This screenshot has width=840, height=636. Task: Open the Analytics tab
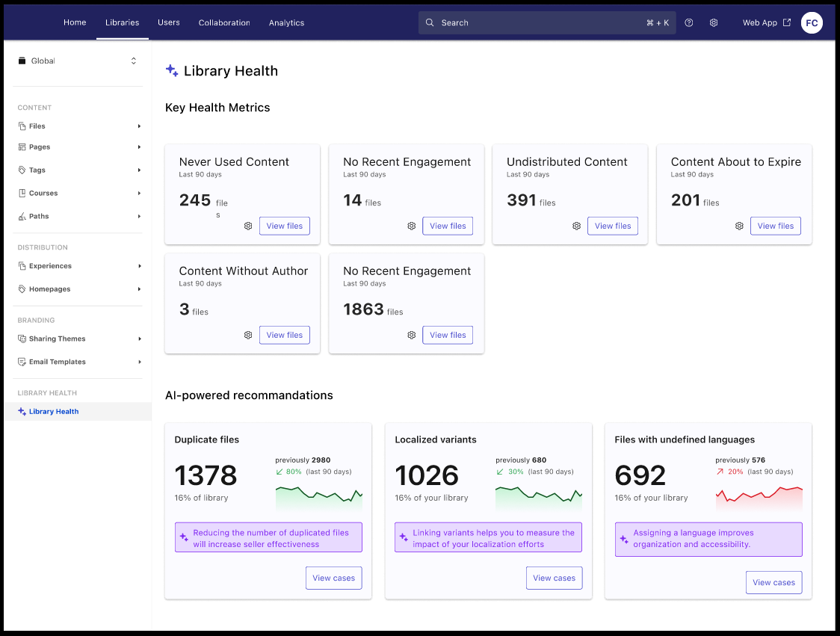(287, 22)
